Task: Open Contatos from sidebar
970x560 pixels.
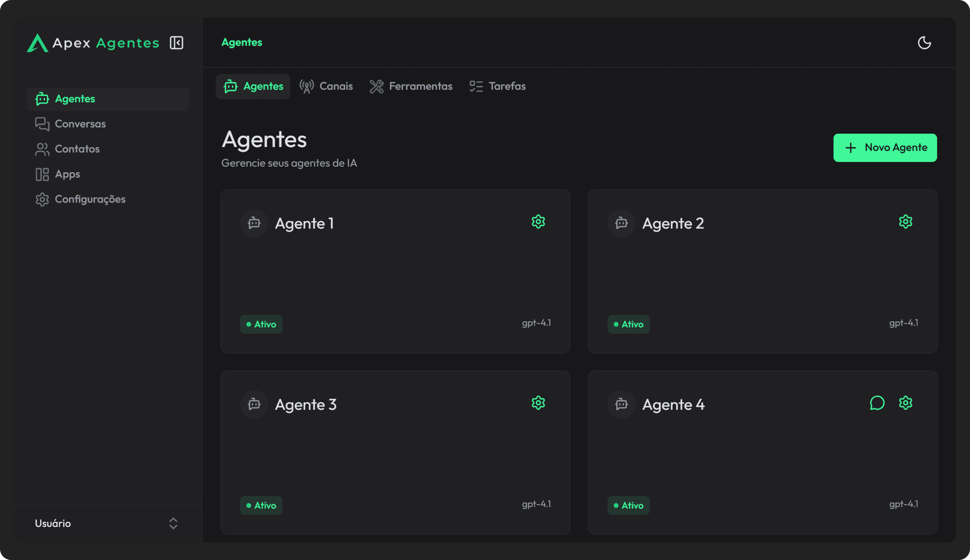Action: pyautogui.click(x=77, y=149)
